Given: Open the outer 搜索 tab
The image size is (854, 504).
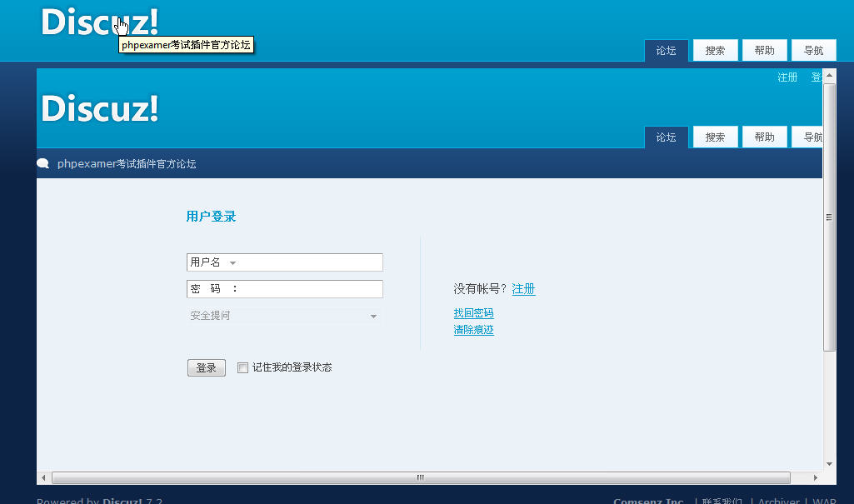Looking at the screenshot, I should click(x=715, y=51).
